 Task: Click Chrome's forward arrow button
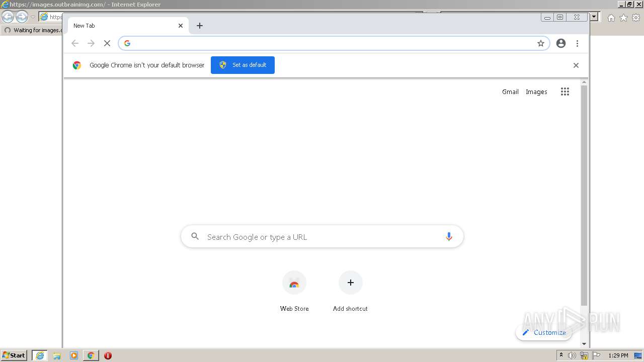coord(91,43)
